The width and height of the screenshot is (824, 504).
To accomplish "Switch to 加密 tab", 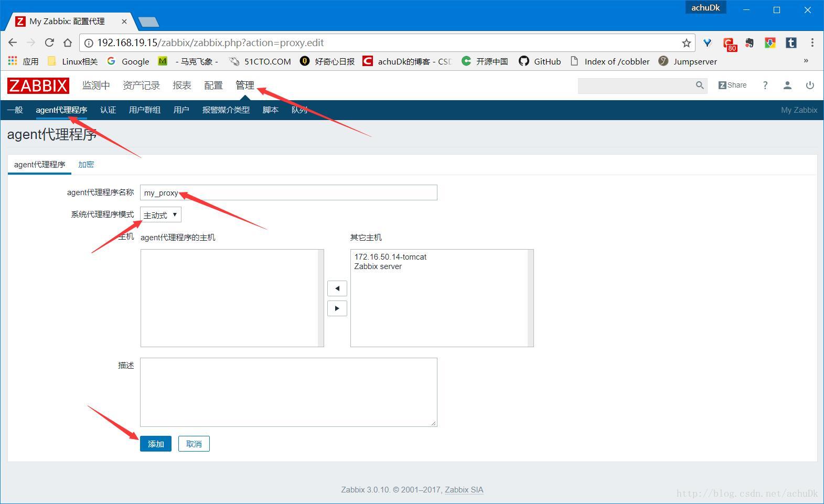I will (86, 164).
